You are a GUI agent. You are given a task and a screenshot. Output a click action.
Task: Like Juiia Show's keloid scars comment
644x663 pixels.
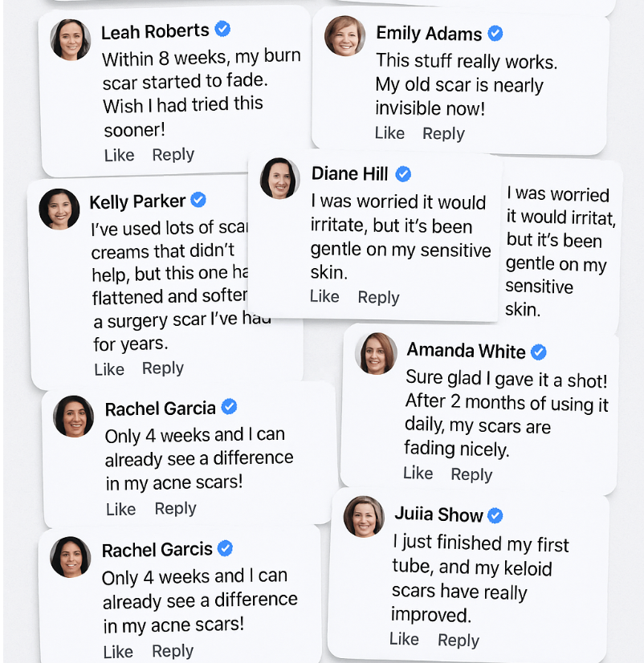click(x=404, y=639)
